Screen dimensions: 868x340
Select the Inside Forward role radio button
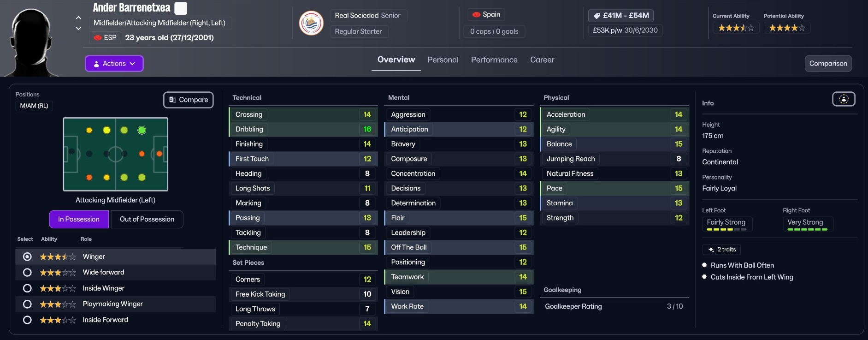(27, 320)
